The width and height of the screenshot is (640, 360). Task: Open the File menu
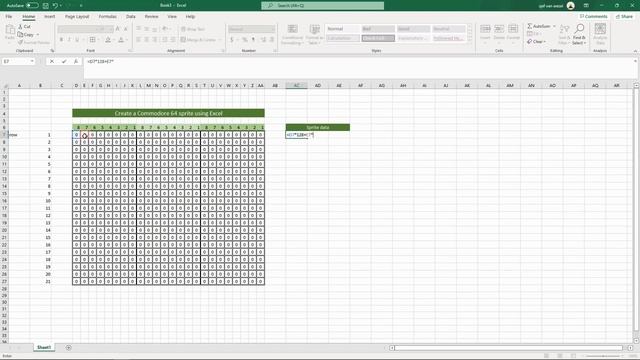pyautogui.click(x=9, y=17)
